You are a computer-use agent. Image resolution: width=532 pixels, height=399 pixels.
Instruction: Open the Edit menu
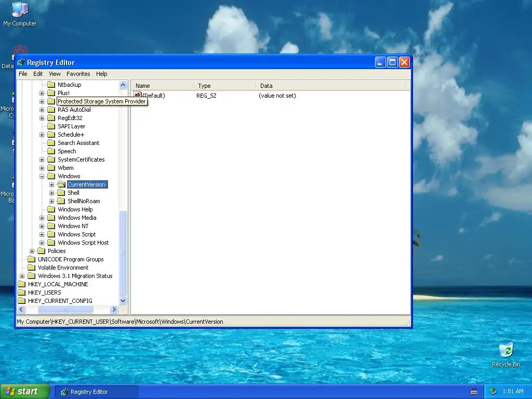38,74
